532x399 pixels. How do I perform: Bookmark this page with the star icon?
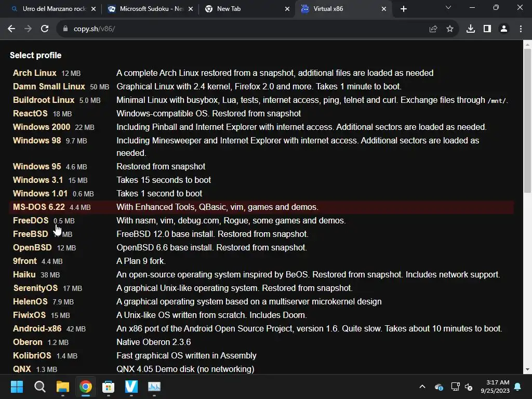coord(450,29)
